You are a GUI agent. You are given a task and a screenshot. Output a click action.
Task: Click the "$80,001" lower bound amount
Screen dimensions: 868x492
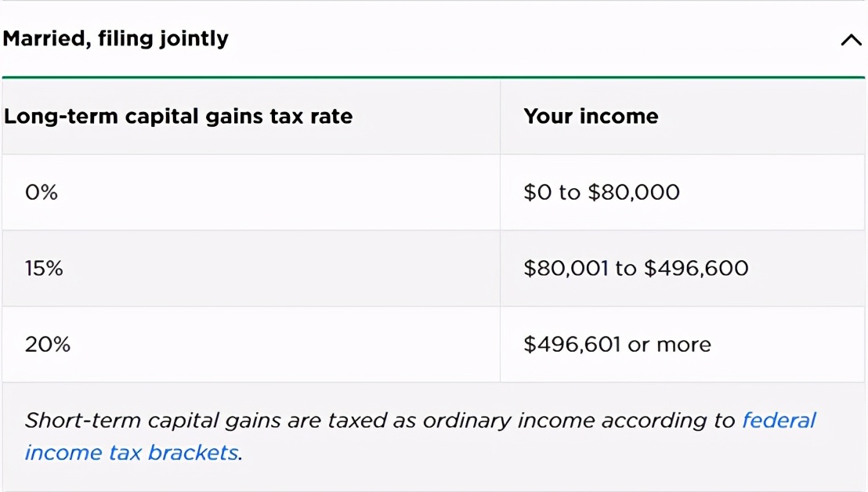(566, 269)
